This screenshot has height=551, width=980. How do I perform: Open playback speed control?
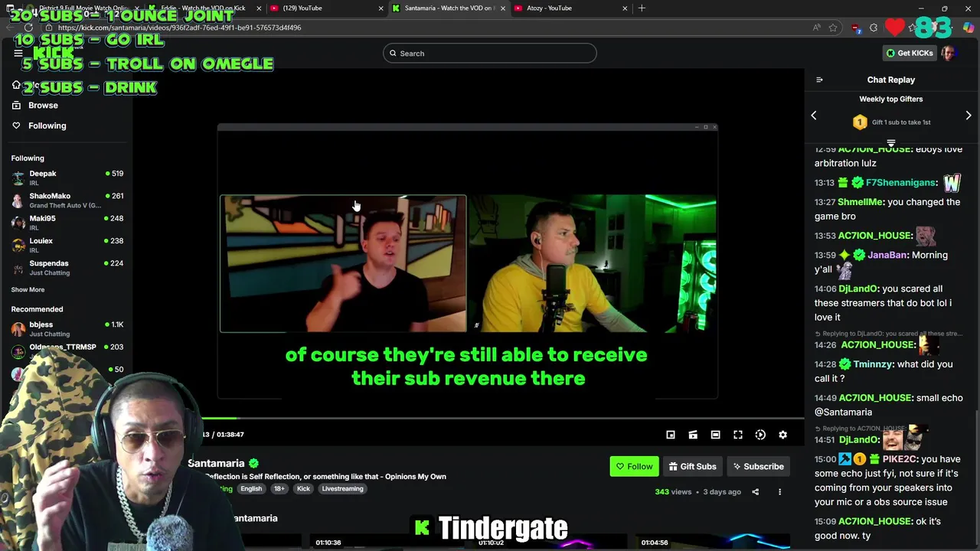760,435
